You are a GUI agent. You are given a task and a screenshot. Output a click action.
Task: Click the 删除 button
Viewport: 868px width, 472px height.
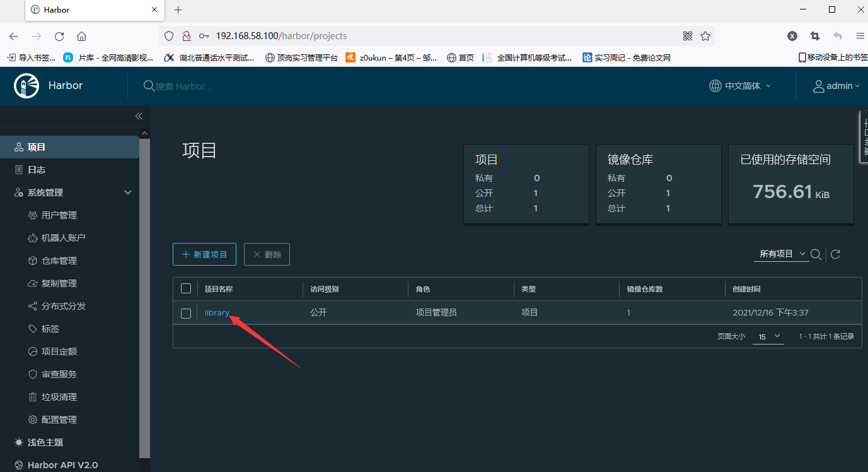click(x=267, y=254)
